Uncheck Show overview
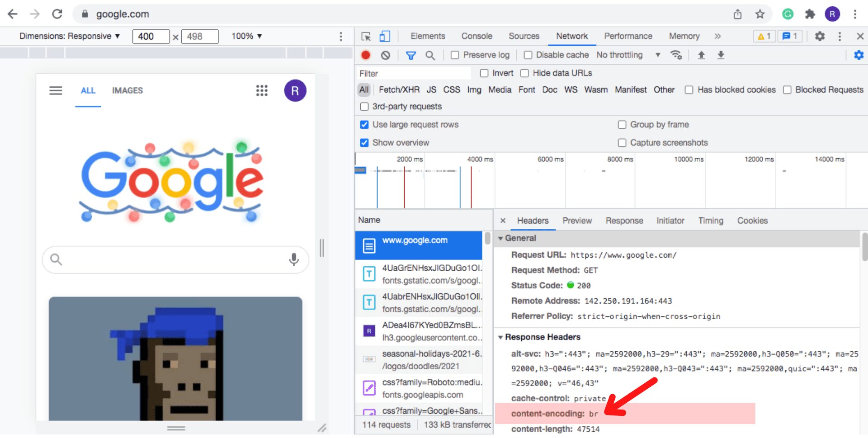868x438 pixels. click(x=364, y=143)
